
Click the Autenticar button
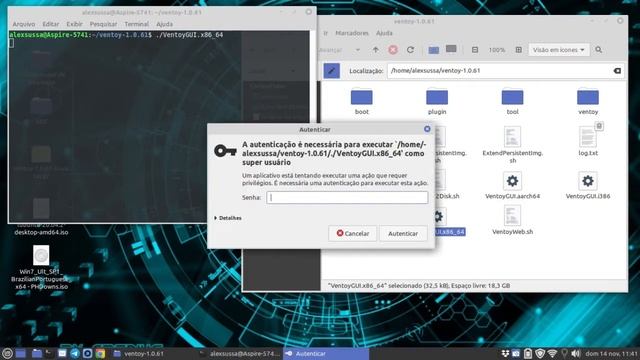403,233
